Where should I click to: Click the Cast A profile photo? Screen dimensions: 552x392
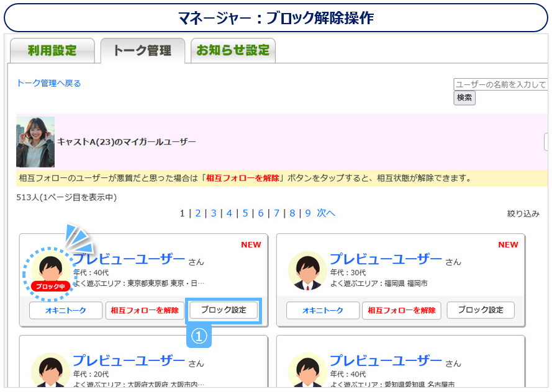[x=35, y=142]
